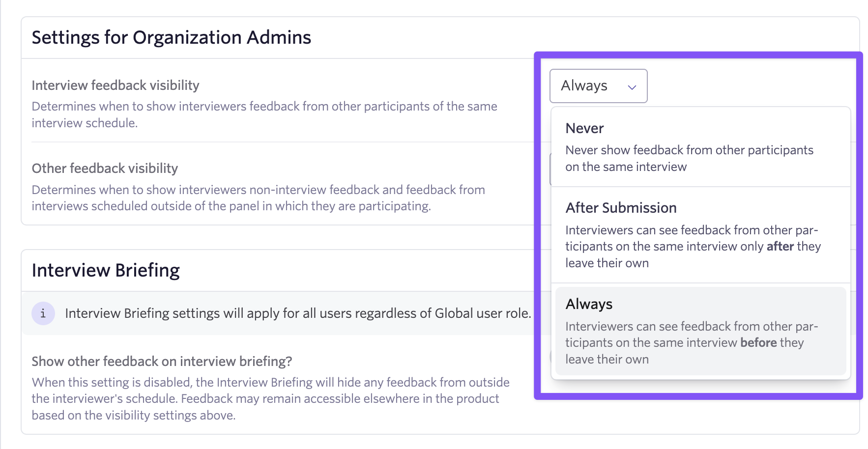Click the partially hidden Other feedback visibility dropdown
Viewport: 868px width, 449px height.
tap(550, 169)
